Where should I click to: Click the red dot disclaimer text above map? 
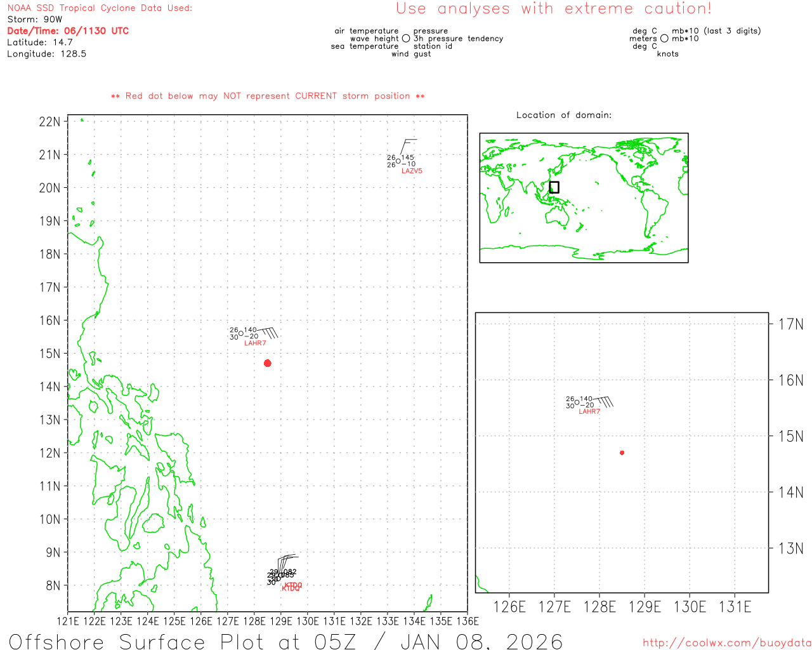[x=268, y=96]
